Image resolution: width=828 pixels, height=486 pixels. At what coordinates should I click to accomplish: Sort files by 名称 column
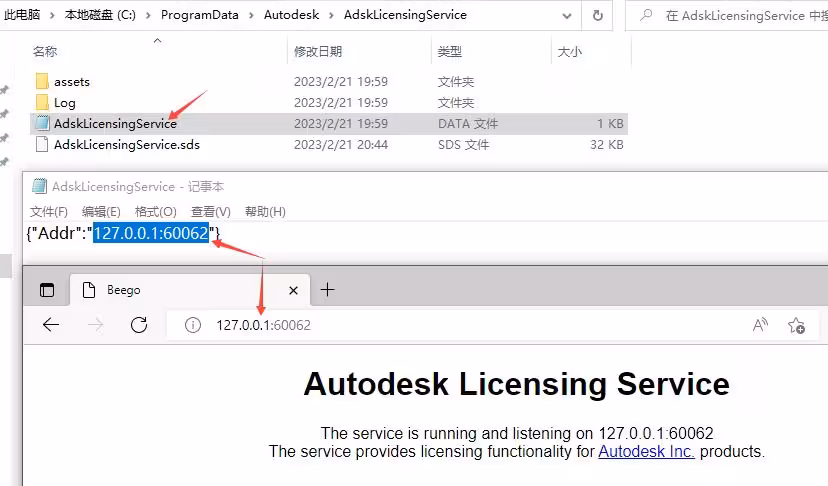(x=45, y=52)
